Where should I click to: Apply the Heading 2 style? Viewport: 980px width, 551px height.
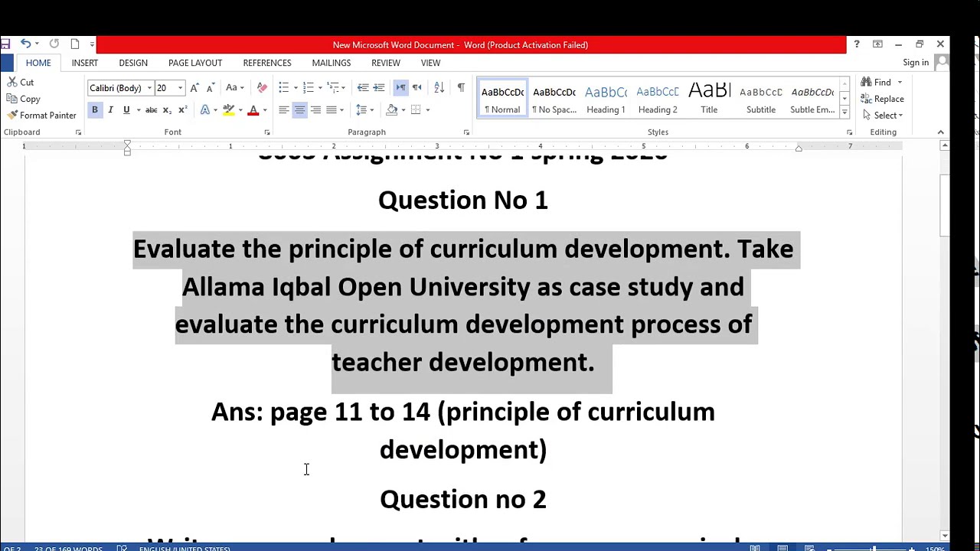pos(658,99)
